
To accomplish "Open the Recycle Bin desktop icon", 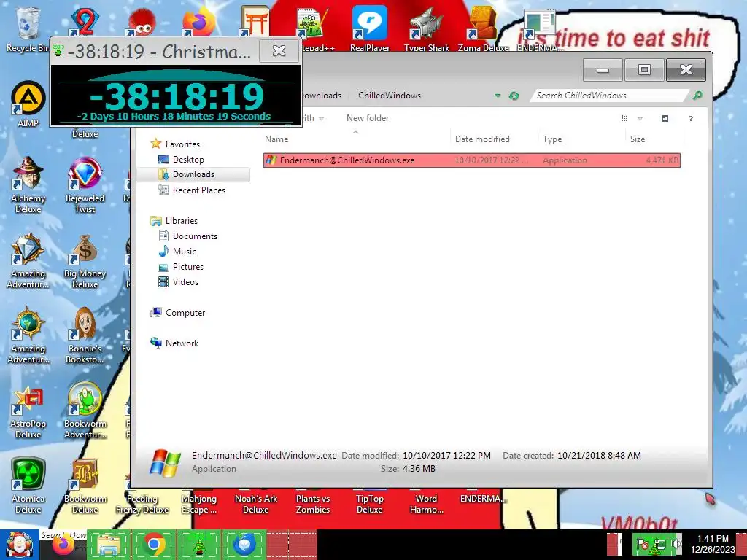I will (x=27, y=28).
